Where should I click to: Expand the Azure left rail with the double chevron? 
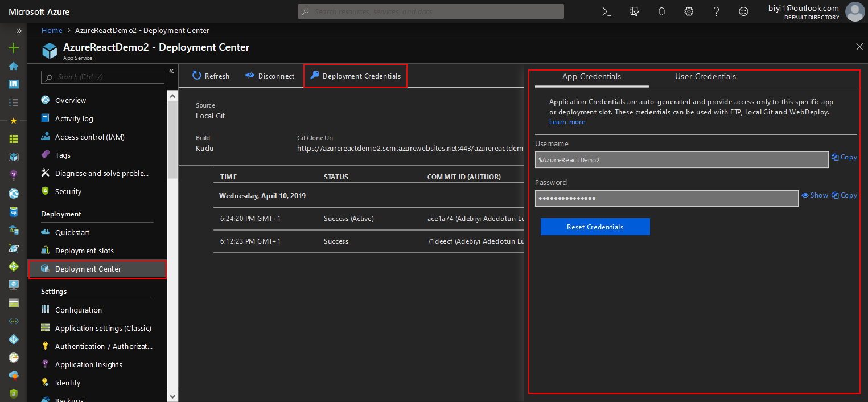coord(19,31)
